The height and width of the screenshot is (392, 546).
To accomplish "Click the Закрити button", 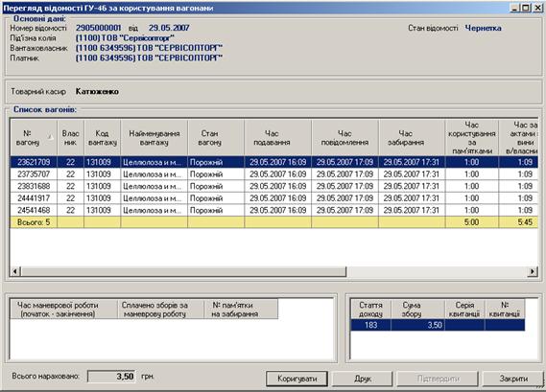I will (513, 379).
